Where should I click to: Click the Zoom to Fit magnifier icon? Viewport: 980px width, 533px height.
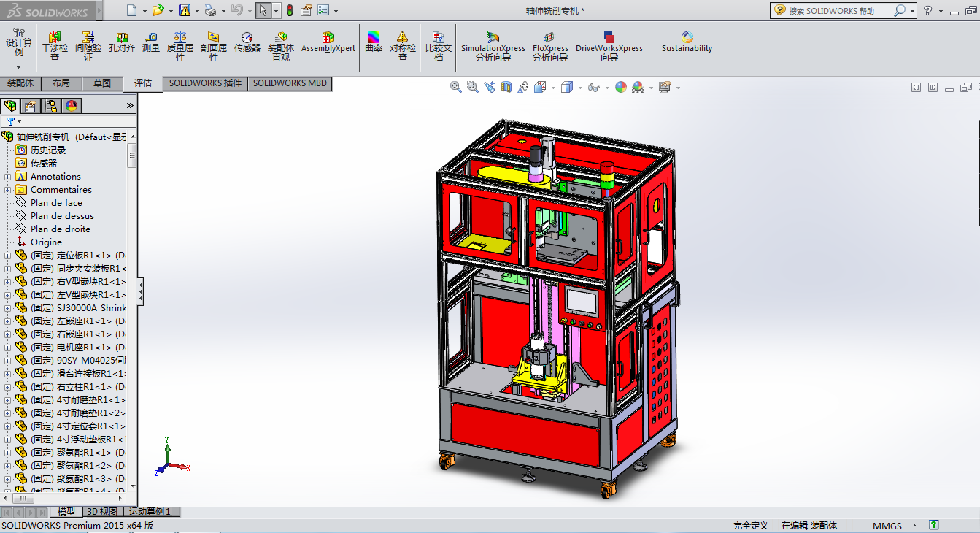[456, 87]
